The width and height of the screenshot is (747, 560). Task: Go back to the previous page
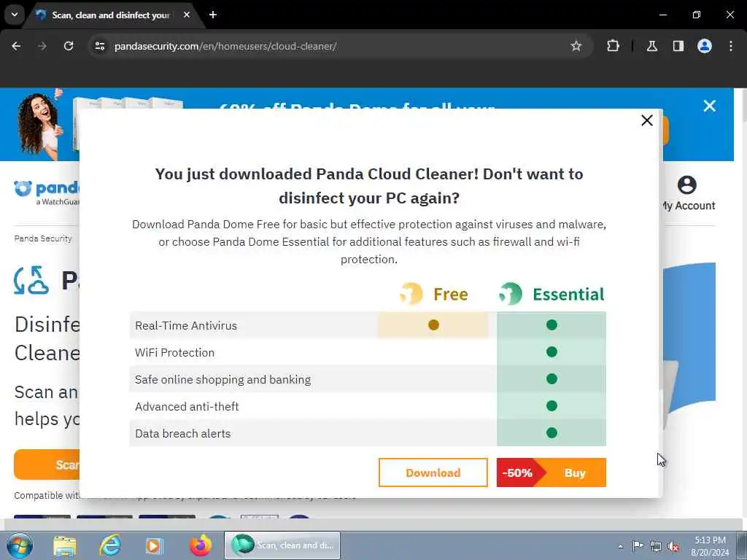point(16,46)
